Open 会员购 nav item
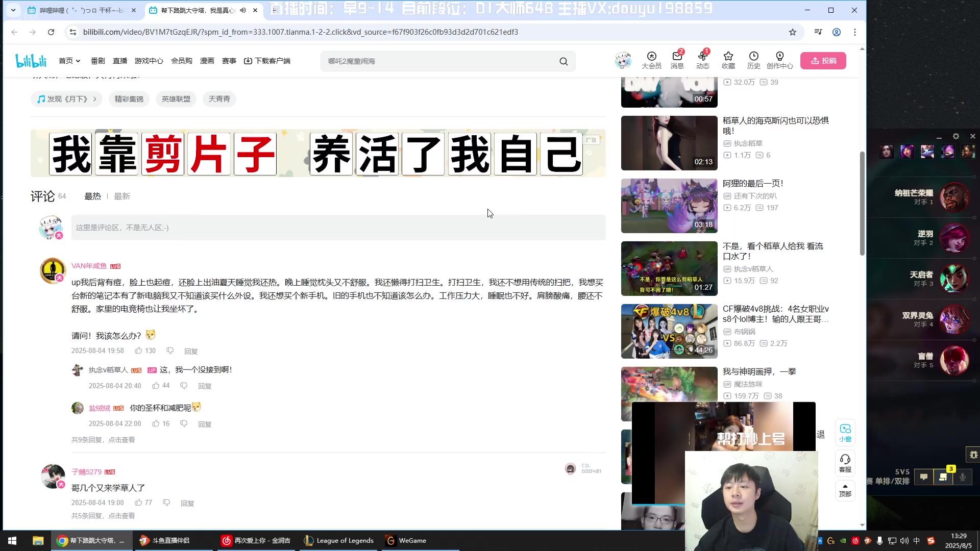The image size is (980, 551). (182, 61)
